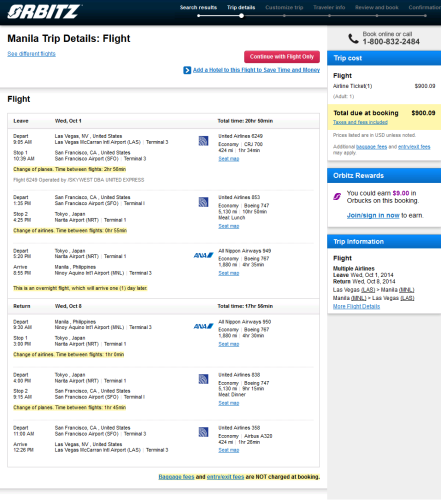Click United Airlines logo for flight 853

pos(203,202)
